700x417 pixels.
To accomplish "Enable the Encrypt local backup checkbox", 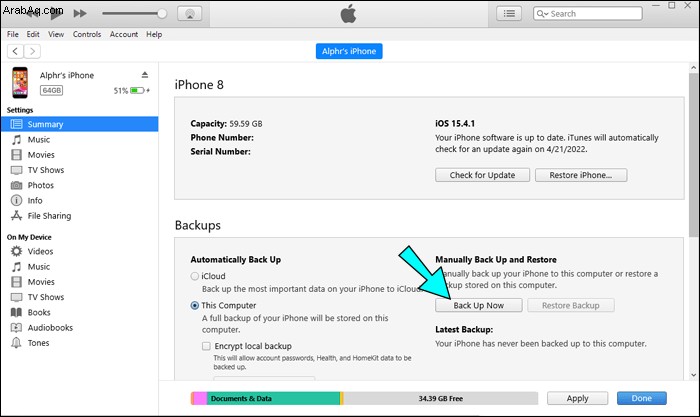I will click(206, 346).
